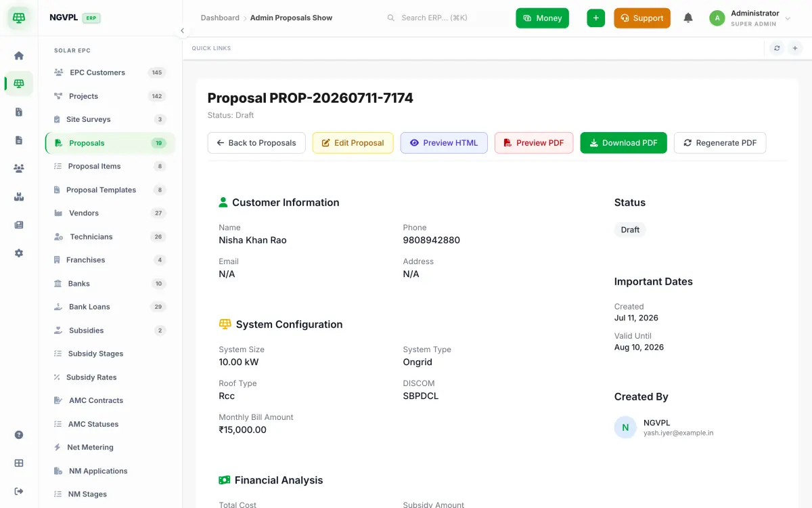Open the settings gear rail icon
Viewport: 812px width, 508px height.
[19, 253]
